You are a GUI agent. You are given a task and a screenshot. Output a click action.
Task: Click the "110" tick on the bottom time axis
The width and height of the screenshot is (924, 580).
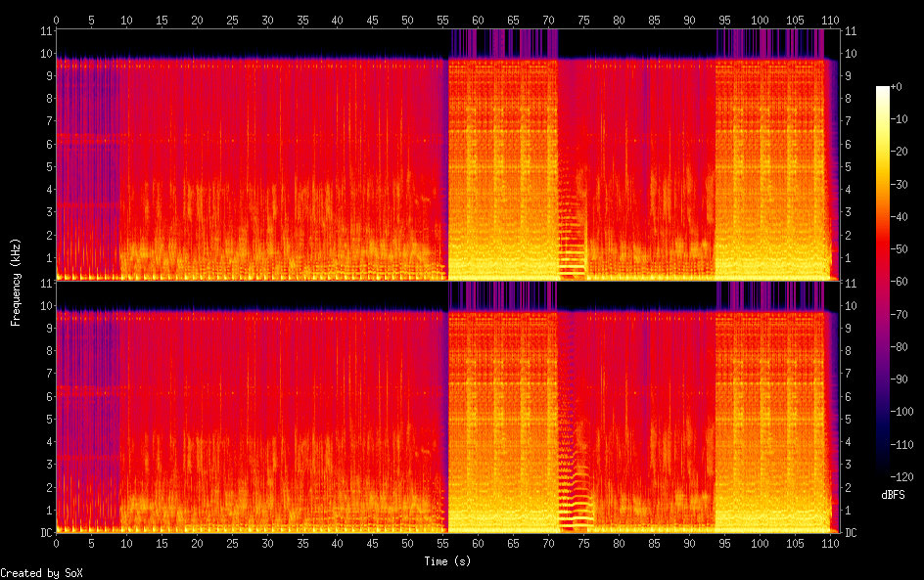coord(830,543)
